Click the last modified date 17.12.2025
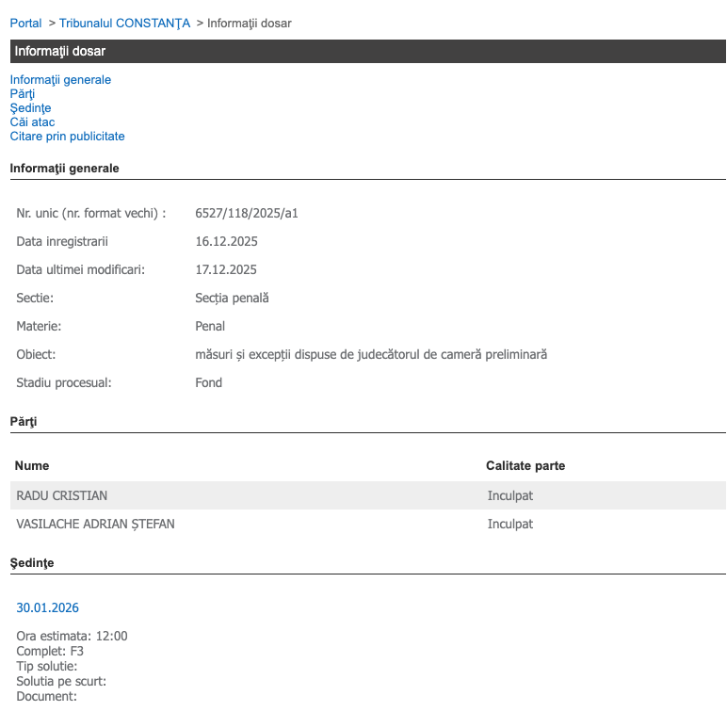 point(226,270)
